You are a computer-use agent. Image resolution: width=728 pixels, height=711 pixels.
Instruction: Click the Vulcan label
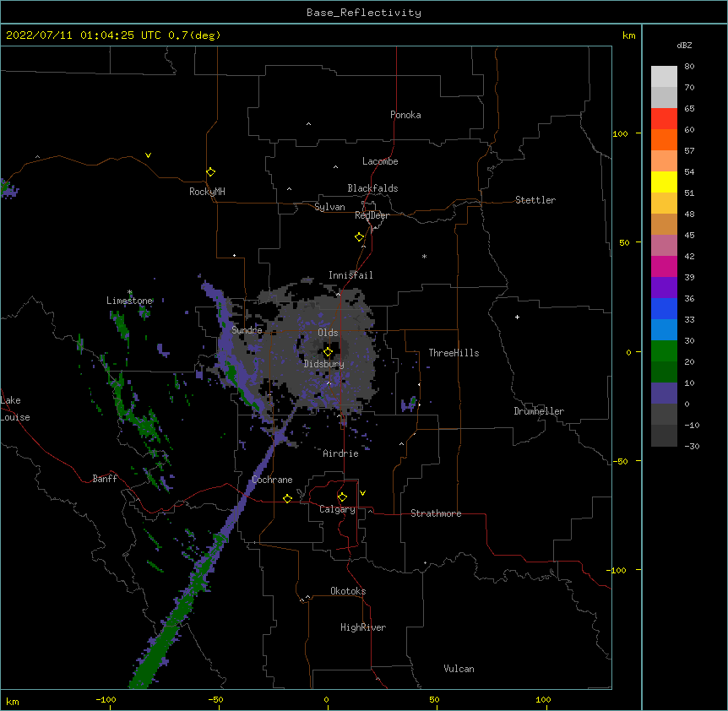459,669
